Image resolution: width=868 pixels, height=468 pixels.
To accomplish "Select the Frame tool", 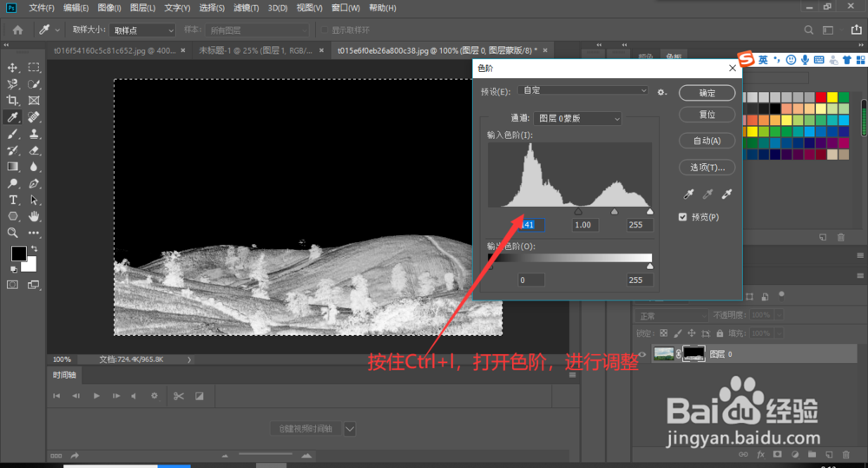I will point(34,100).
